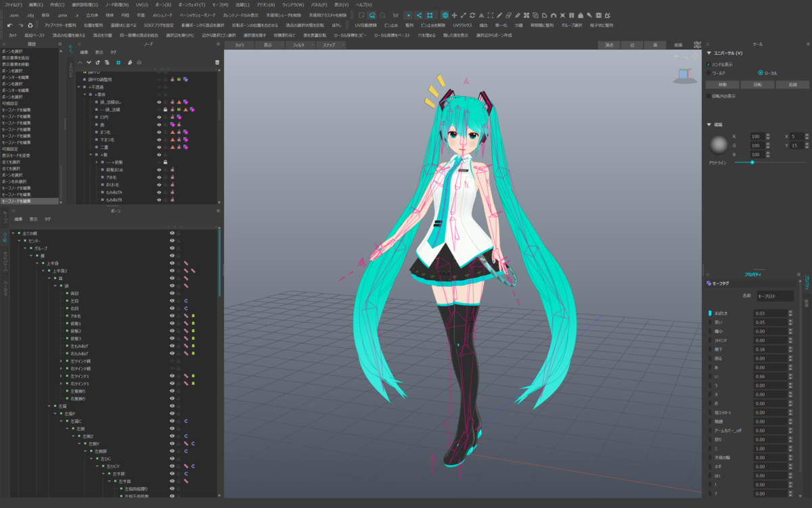Enable the 回転円の表示 checkbox
812x508 pixels.
pos(708,96)
